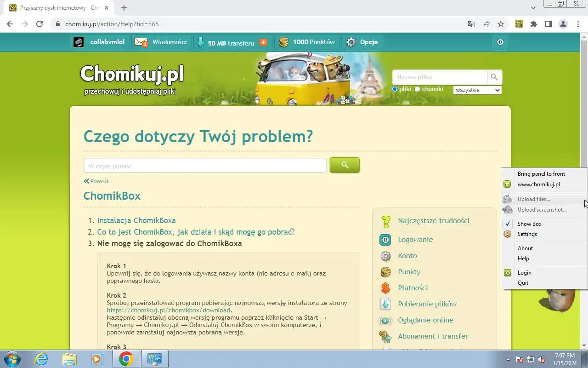Click the Konto gear icon in sidebar

click(x=385, y=256)
